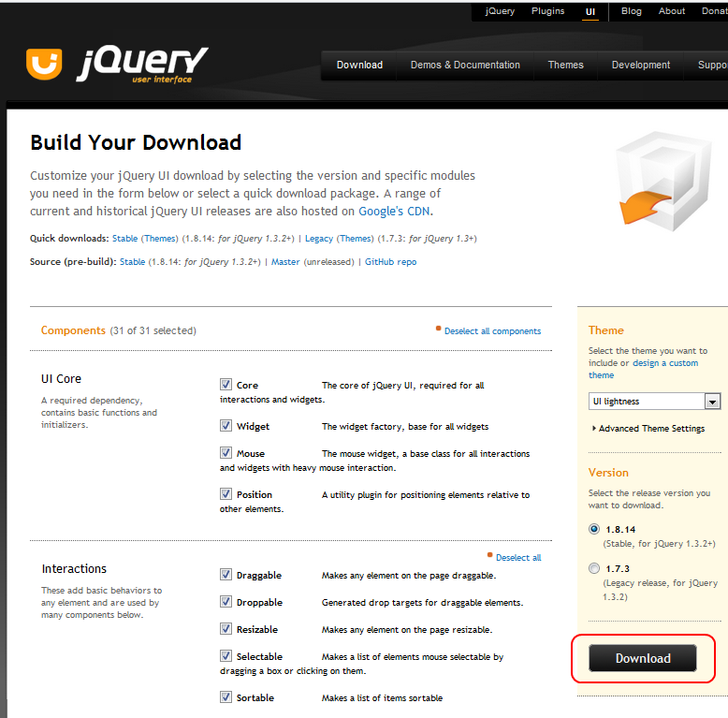Viewport: 728px width, 718px height.
Task: Go to jQuery top menu item
Action: 500,11
